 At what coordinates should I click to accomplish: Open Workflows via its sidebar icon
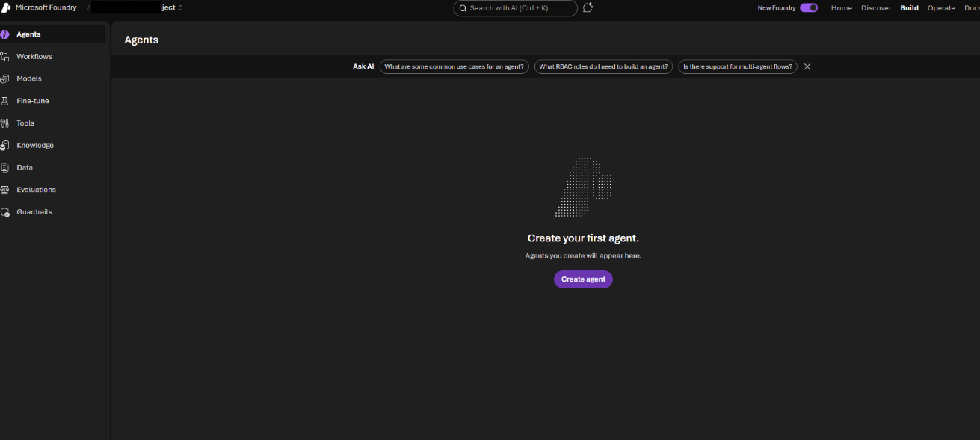pos(4,57)
